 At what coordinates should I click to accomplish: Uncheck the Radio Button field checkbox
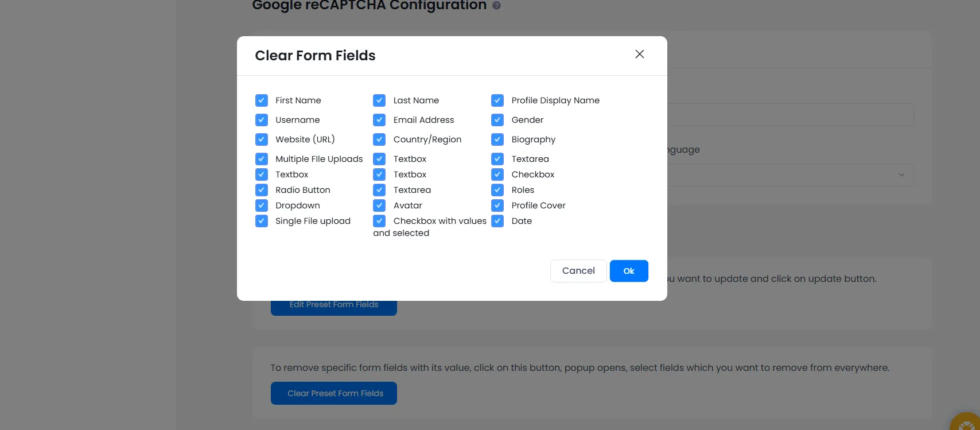[262, 190]
